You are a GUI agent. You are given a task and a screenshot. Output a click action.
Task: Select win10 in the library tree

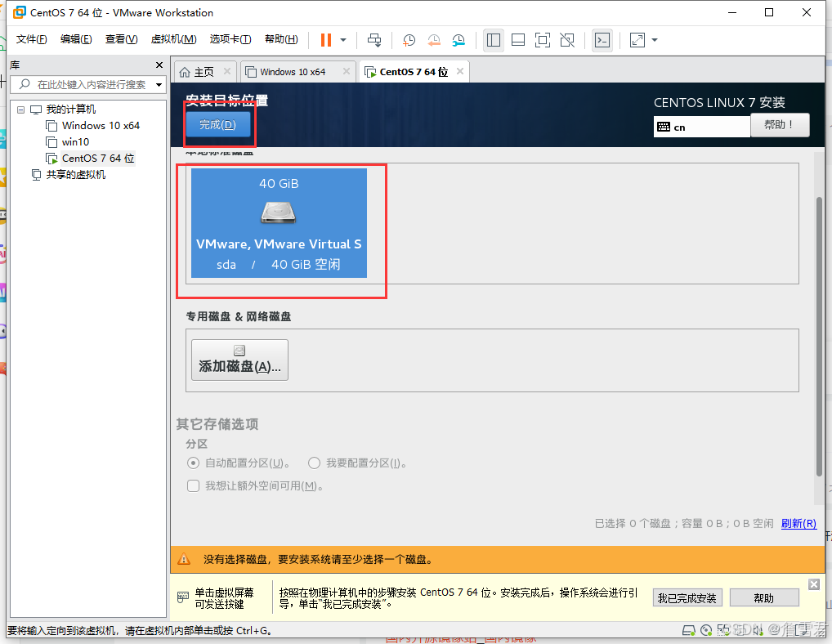(x=75, y=142)
